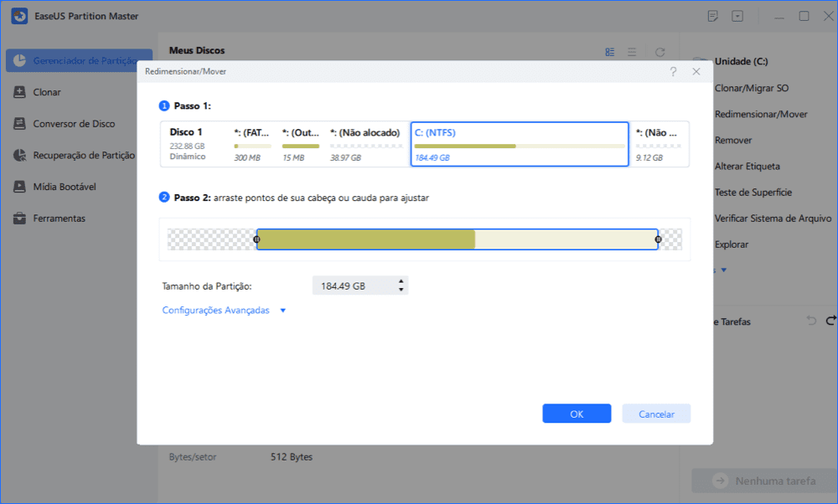The width and height of the screenshot is (838, 504).
Task: Open help in Redimensionar/Mover dialog
Action: pos(674,71)
